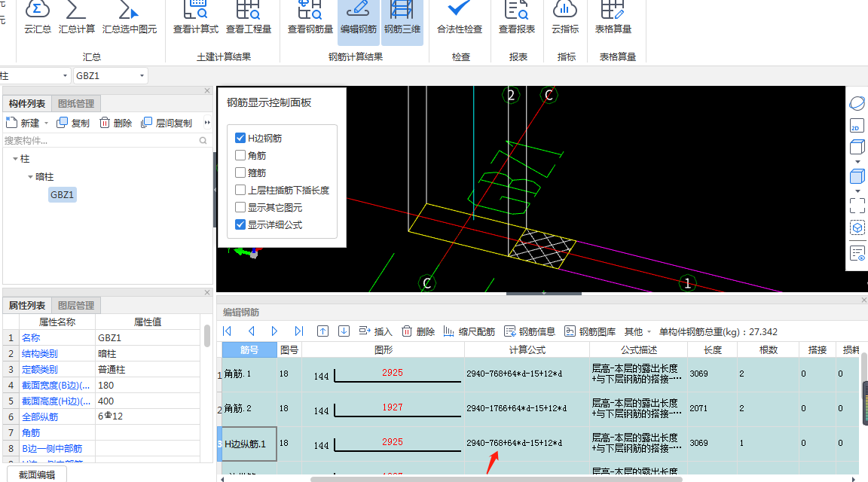Click the rebar table horizontal scrollbar
868x482 pixels.
496,479
